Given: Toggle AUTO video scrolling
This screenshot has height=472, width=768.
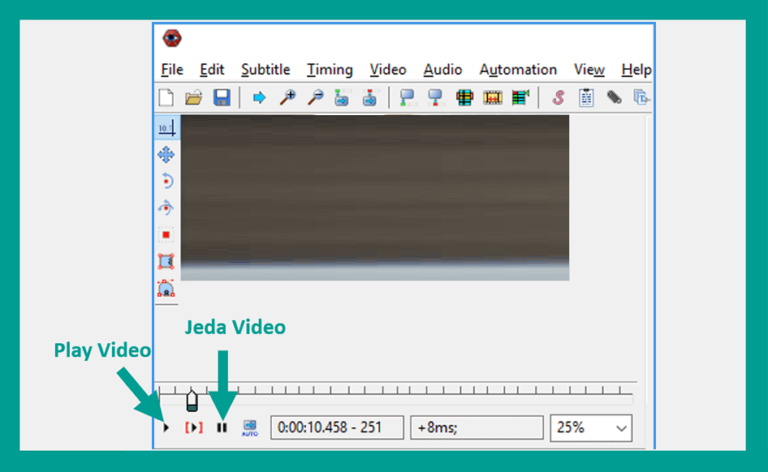Looking at the screenshot, I should 250,428.
